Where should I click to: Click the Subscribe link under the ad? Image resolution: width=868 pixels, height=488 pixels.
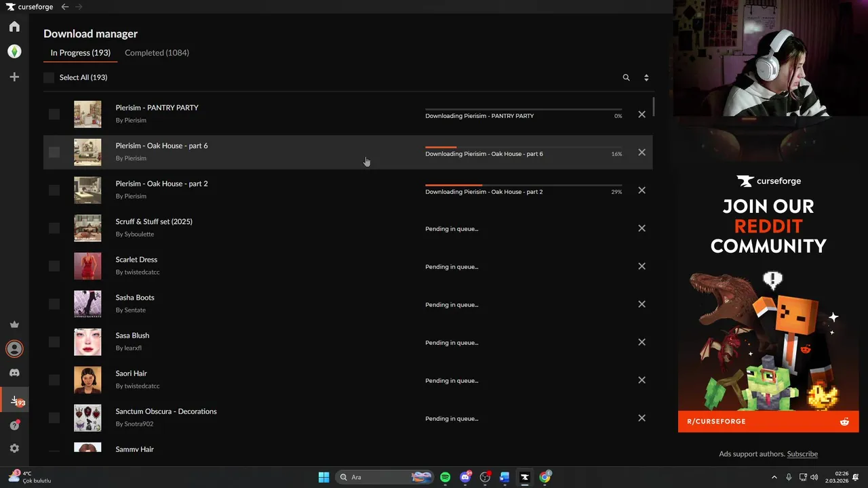802,454
